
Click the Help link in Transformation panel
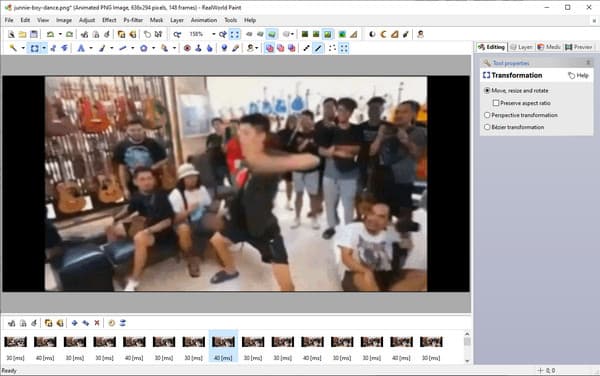578,75
